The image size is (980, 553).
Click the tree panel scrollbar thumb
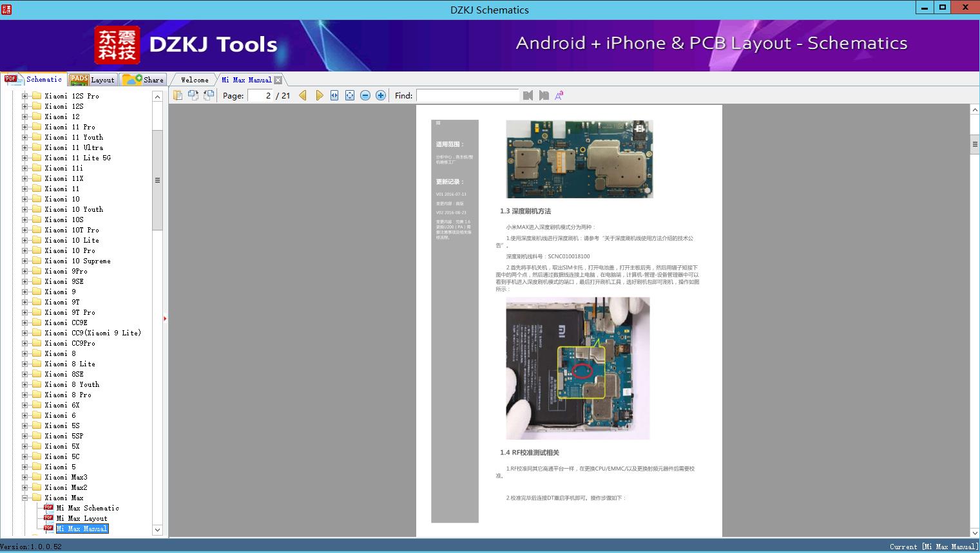click(x=157, y=180)
